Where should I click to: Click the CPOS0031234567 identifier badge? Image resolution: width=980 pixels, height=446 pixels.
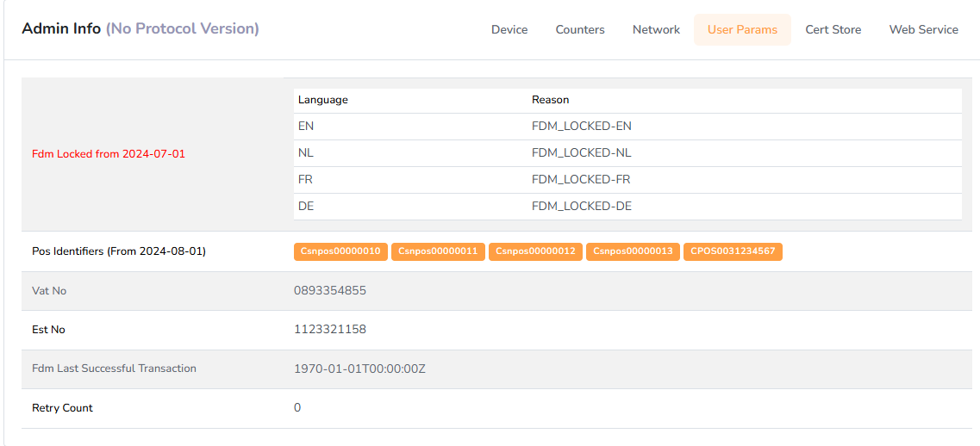pos(733,251)
